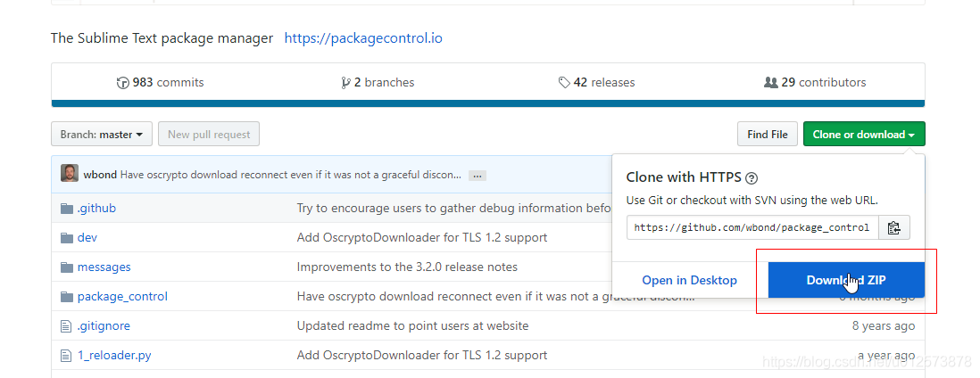Show the 2 branches list
The image size is (980, 378).
(378, 83)
